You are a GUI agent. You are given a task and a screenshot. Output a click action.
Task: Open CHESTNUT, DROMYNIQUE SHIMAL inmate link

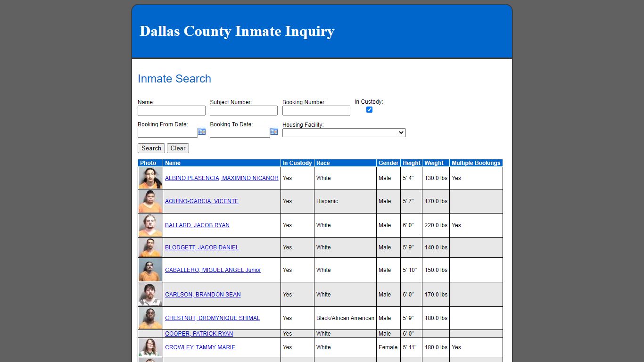tap(212, 318)
